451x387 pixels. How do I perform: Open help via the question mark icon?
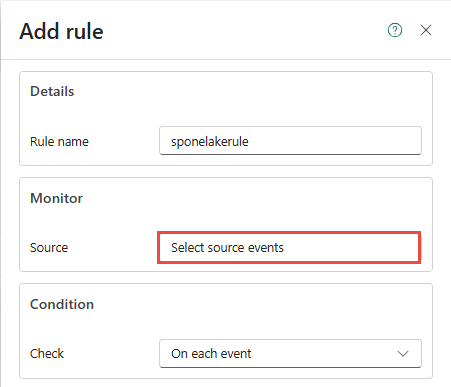pyautogui.click(x=395, y=30)
